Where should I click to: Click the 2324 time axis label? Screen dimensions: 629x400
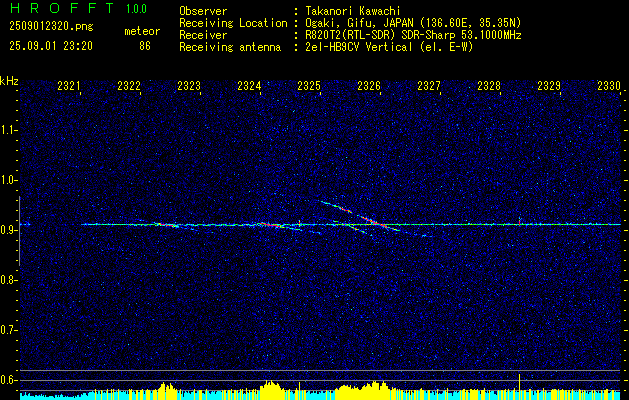[x=248, y=86]
